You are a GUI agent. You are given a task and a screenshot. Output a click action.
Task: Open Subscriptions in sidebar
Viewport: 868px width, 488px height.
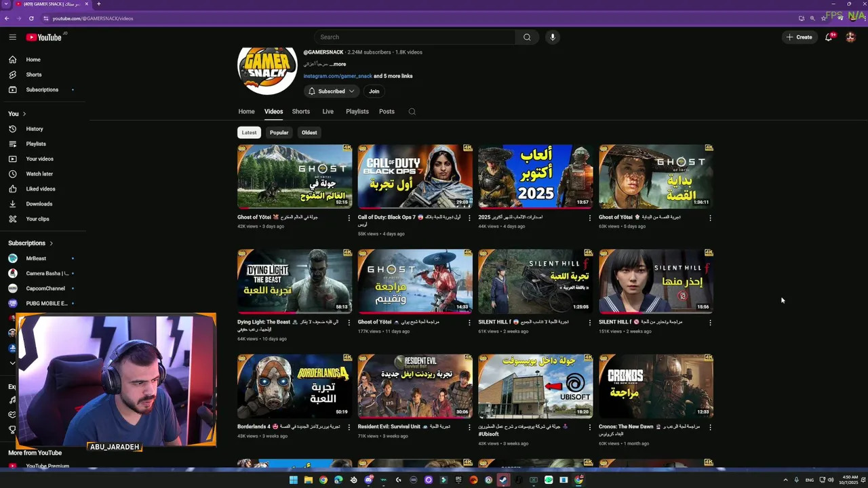point(42,89)
